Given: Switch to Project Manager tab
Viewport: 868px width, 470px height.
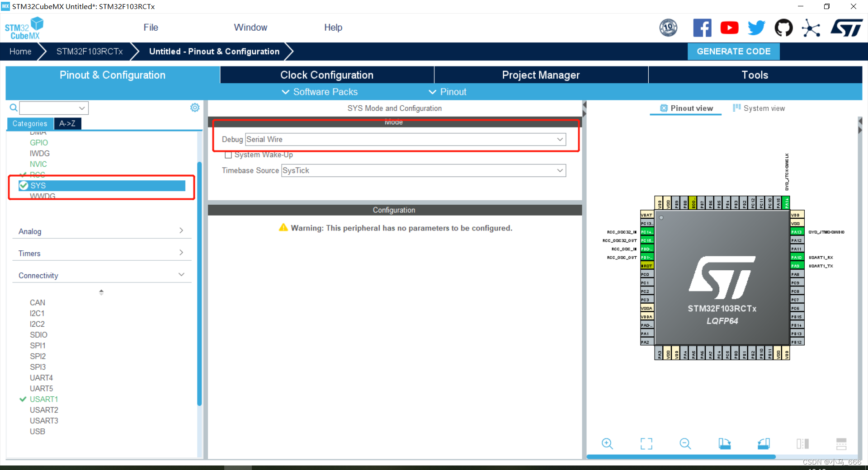Looking at the screenshot, I should click(541, 75).
